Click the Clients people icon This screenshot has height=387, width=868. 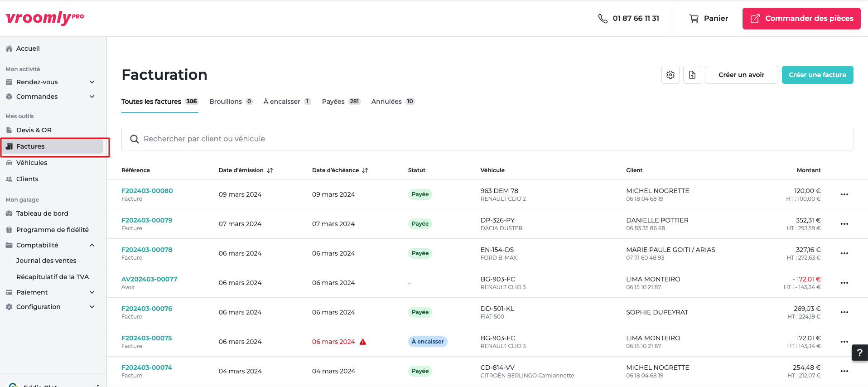[x=9, y=179]
